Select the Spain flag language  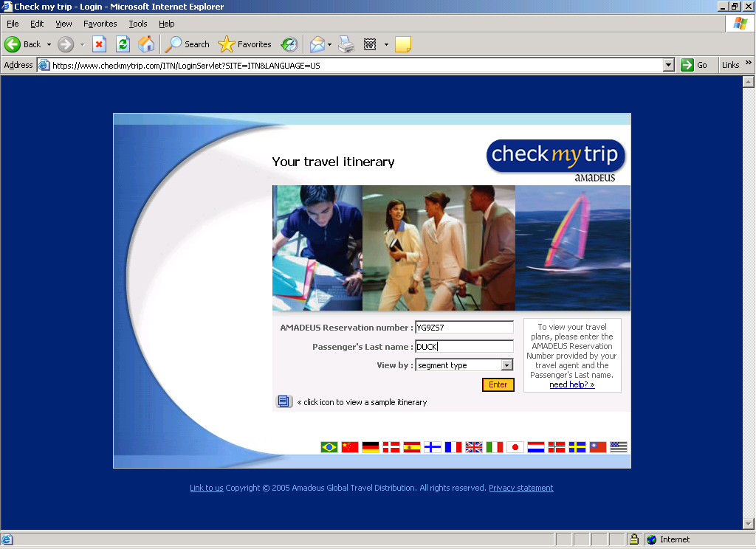(412, 447)
